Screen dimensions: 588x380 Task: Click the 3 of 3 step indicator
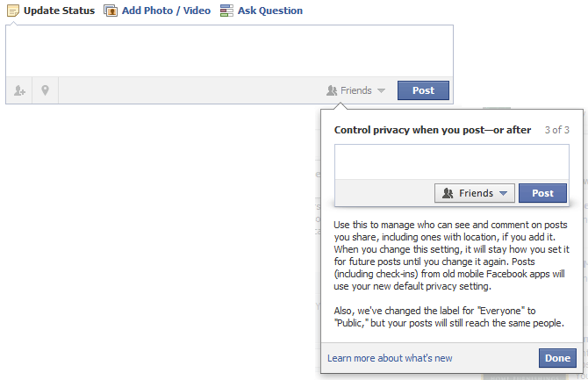(x=557, y=130)
